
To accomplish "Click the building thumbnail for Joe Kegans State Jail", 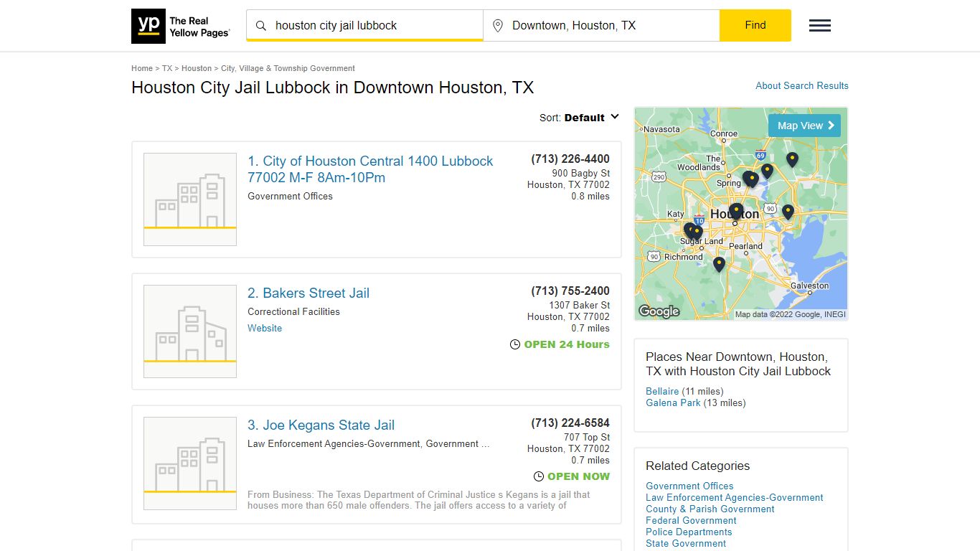I will (x=190, y=463).
